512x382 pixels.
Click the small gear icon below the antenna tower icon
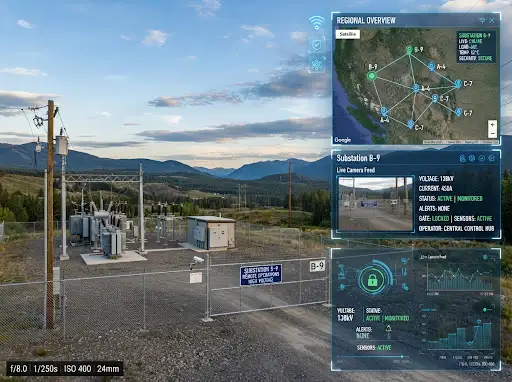342,287
